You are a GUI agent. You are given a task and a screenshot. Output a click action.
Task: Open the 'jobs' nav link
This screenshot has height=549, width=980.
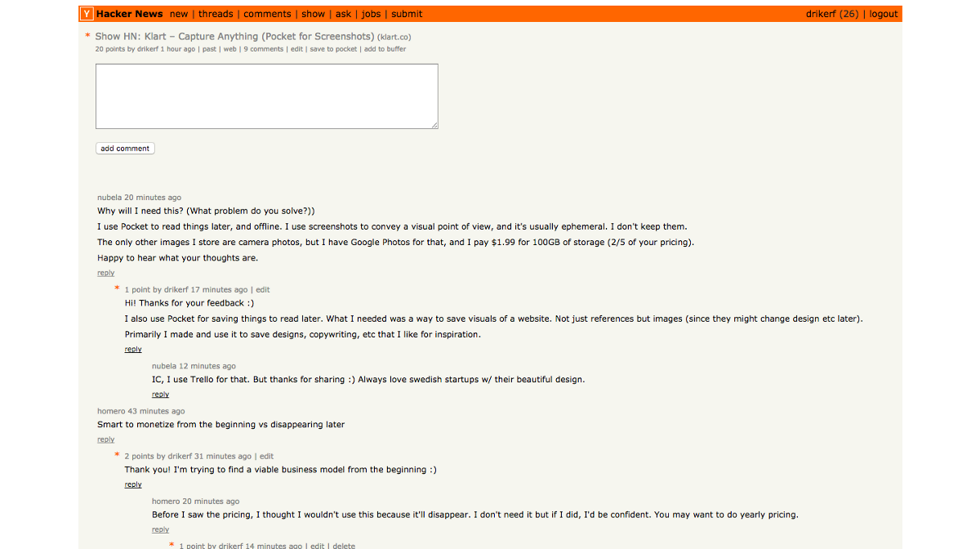[371, 14]
